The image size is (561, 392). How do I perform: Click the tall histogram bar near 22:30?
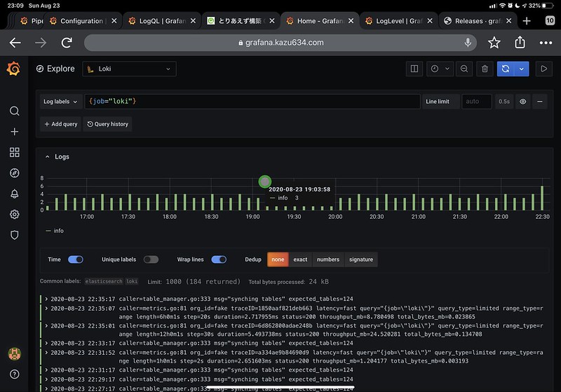coord(542,198)
